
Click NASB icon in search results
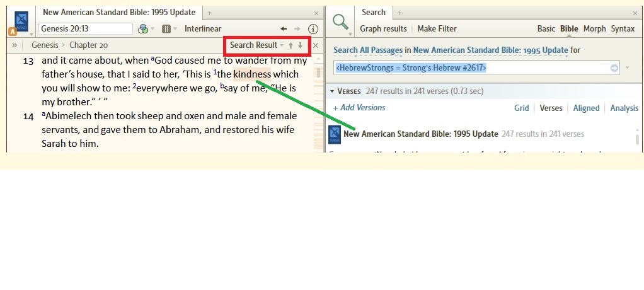[x=335, y=135]
